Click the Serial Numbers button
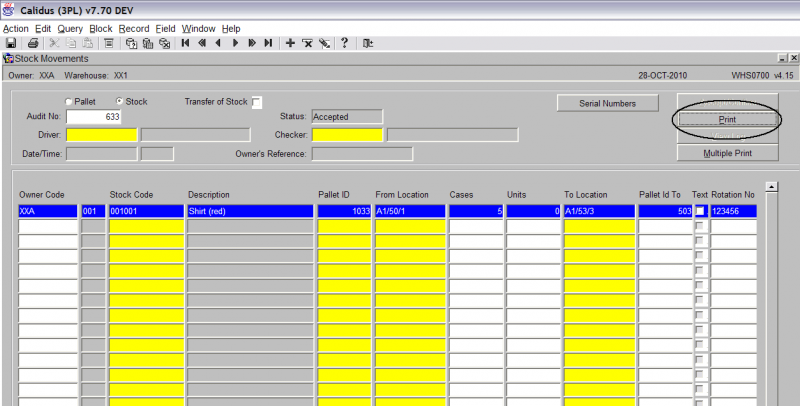This screenshot has width=800, height=406. click(608, 104)
